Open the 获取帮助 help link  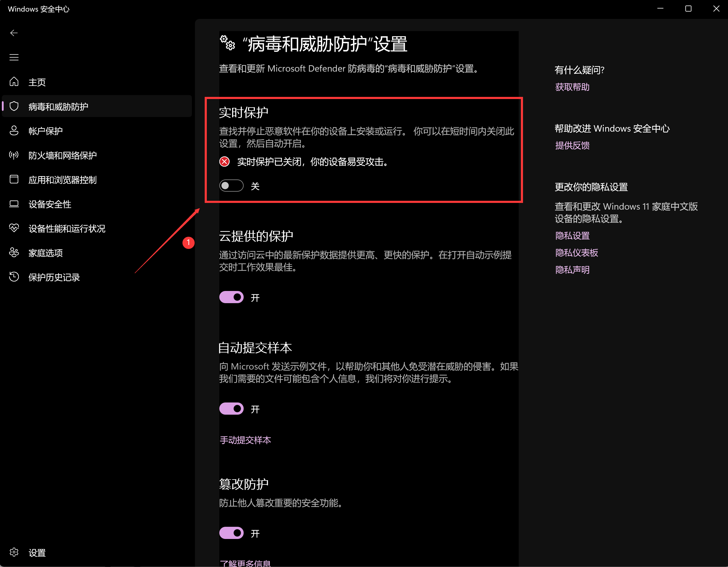tap(572, 87)
